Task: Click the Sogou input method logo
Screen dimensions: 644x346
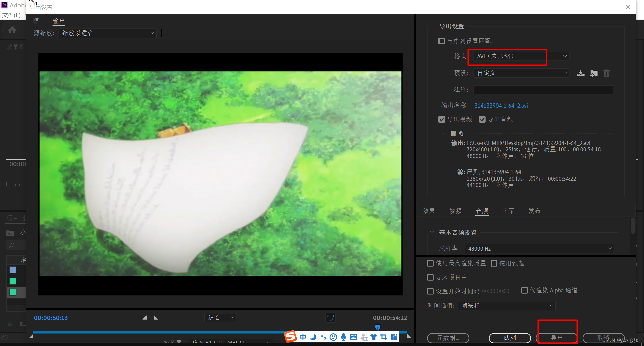Action: (291, 337)
